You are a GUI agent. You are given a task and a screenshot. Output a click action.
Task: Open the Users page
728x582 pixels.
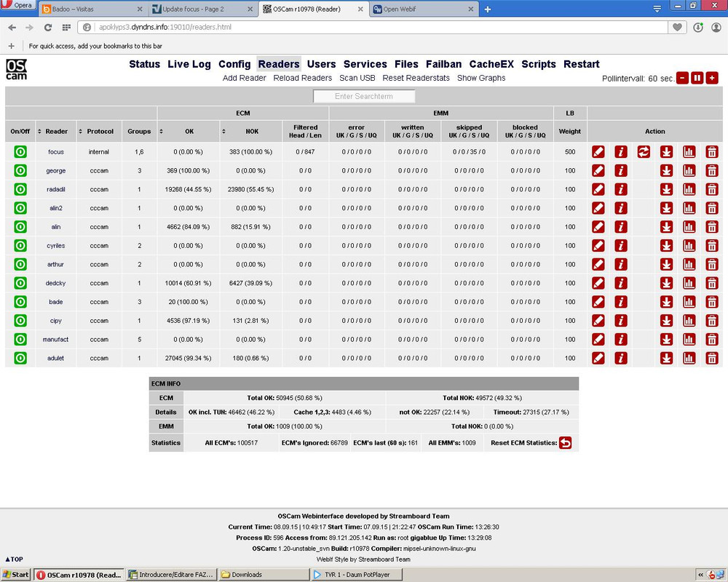point(321,64)
